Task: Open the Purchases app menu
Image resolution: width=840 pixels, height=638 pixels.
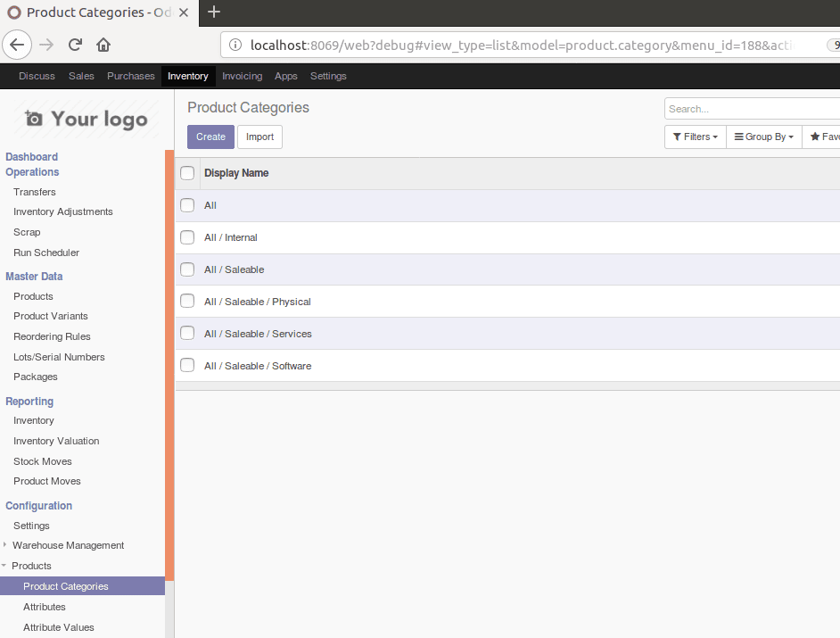Action: click(131, 76)
